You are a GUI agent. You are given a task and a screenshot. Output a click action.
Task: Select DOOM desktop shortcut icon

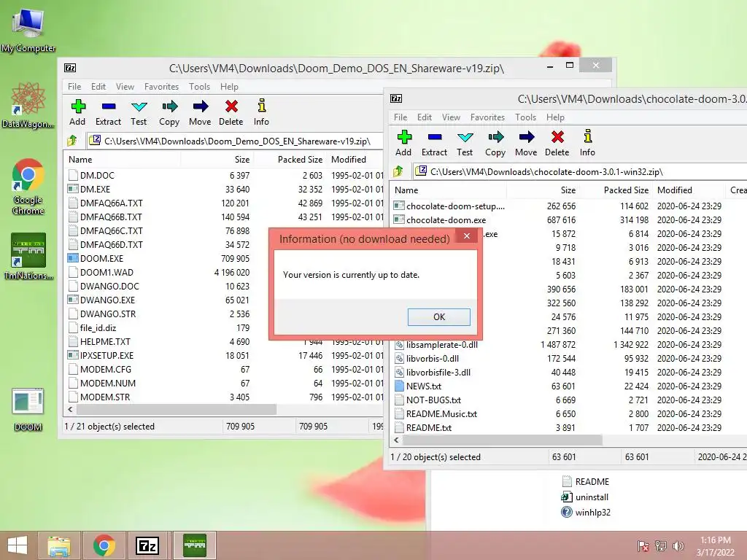28,410
